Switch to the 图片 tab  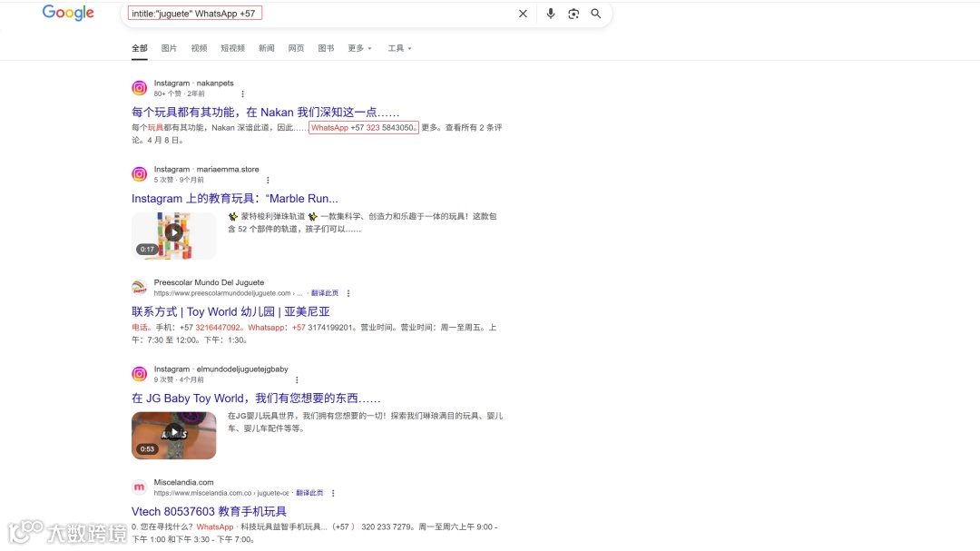(x=169, y=48)
